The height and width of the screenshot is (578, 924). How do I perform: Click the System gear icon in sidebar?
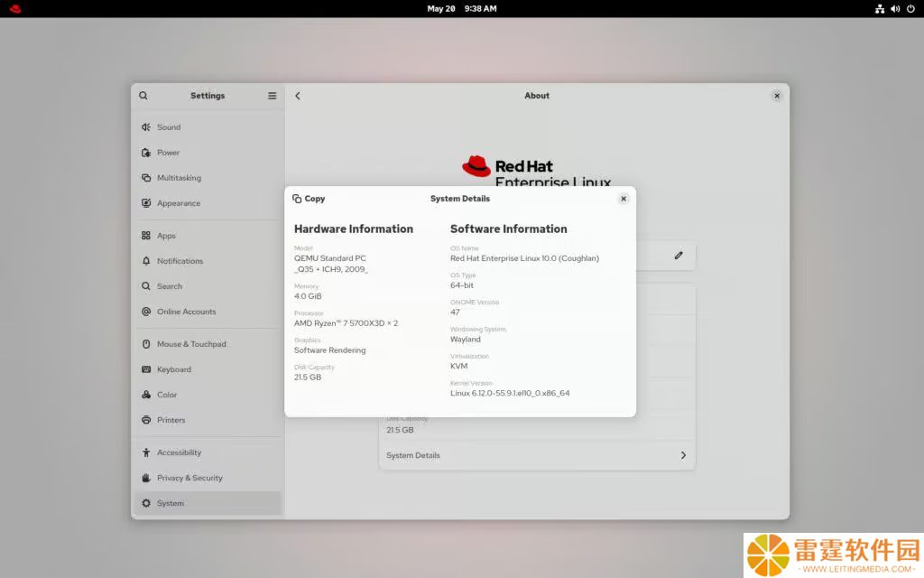(146, 503)
